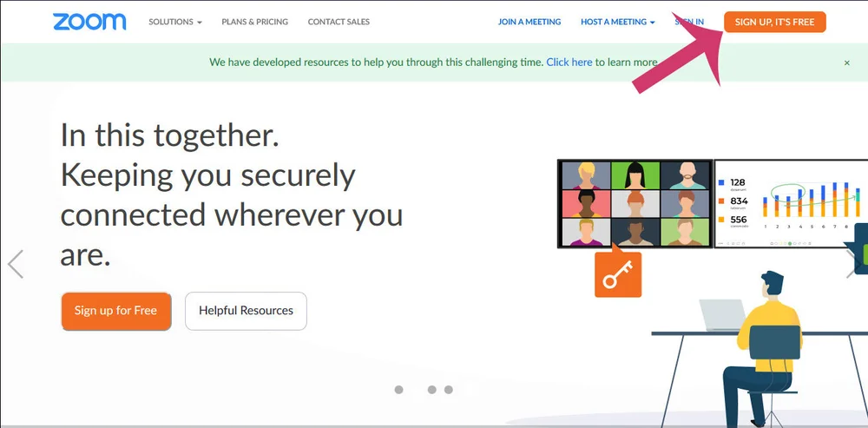Click the value 128 in chart legend

pos(738,182)
